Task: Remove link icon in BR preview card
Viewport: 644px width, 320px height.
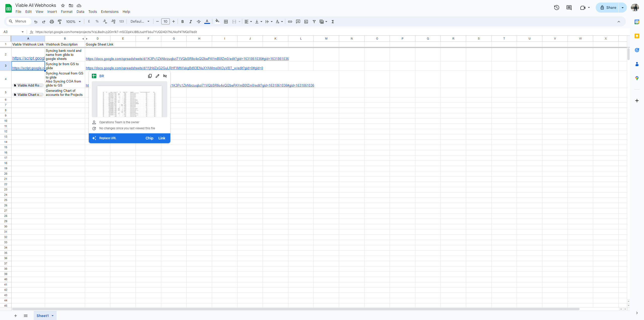Action: tap(165, 76)
